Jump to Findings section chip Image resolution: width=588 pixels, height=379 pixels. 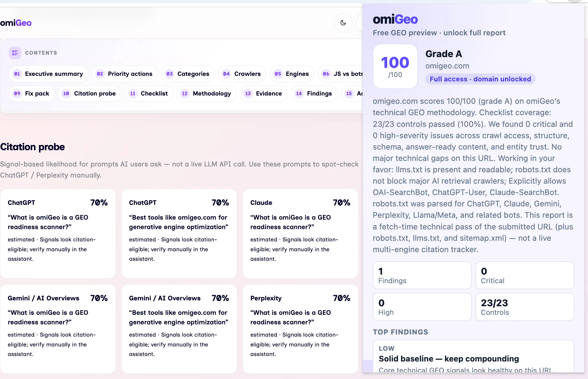[x=314, y=94]
